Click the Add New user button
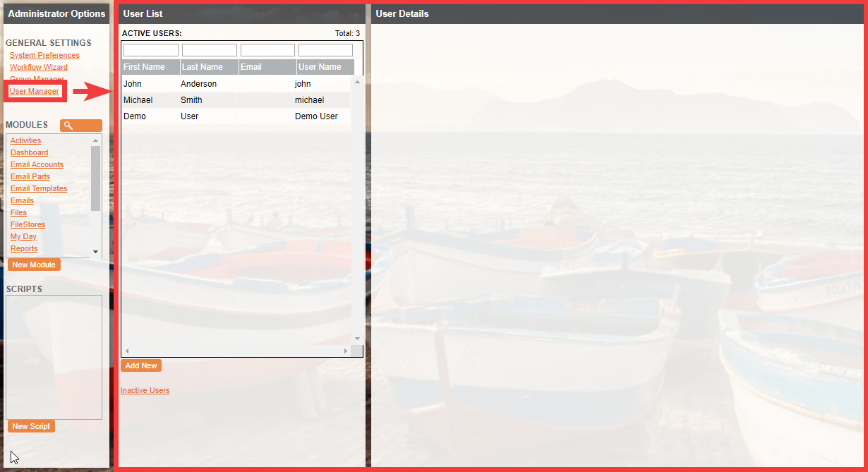The image size is (868, 472). [x=141, y=365]
